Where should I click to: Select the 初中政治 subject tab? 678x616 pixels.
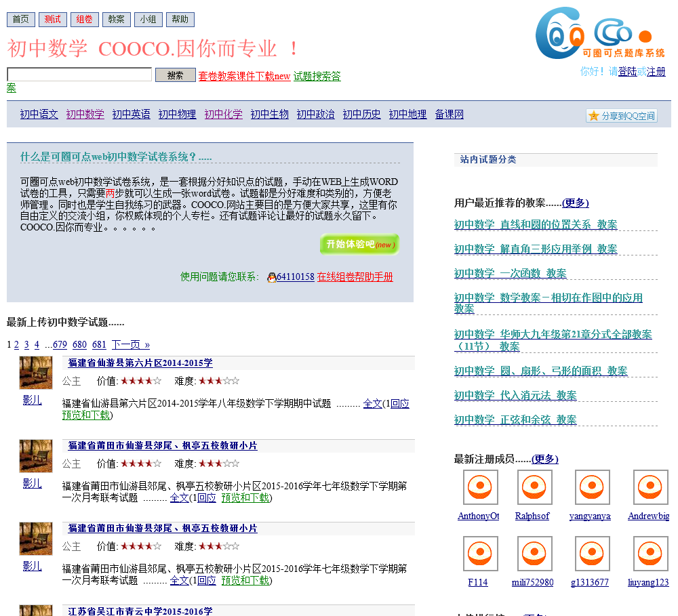316,114
